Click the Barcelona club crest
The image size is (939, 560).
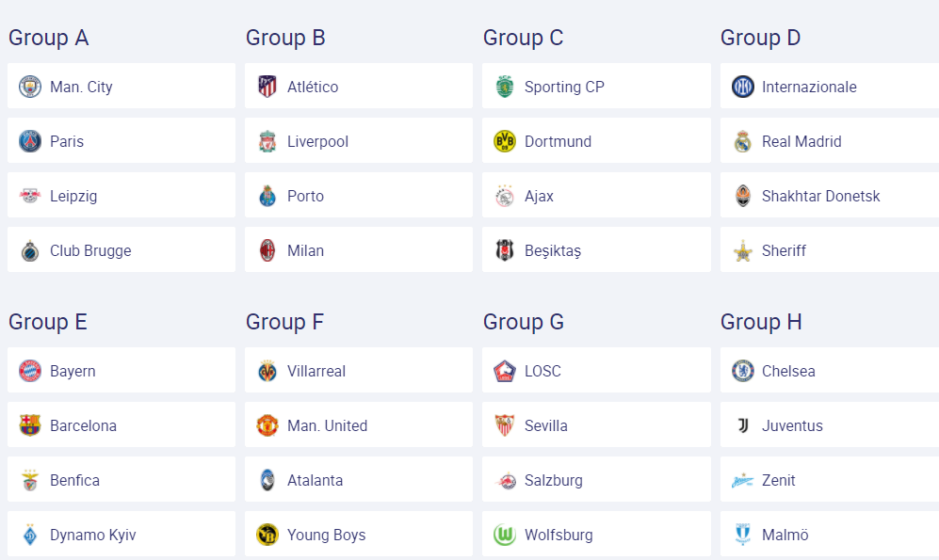click(30, 425)
